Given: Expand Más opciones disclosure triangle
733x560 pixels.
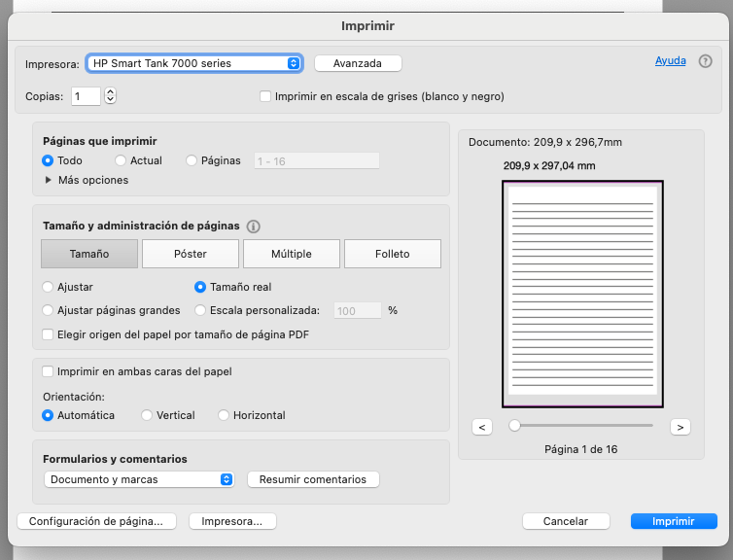Looking at the screenshot, I should (49, 180).
